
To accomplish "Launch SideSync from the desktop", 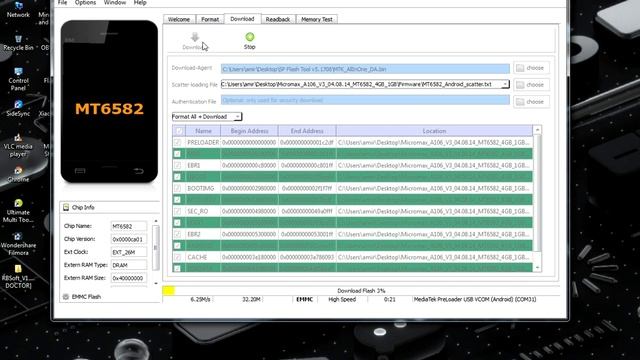I will (x=18, y=105).
